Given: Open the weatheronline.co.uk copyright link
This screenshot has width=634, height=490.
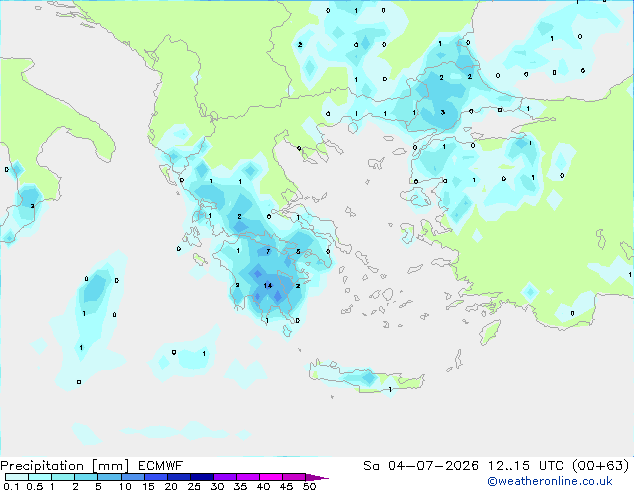Looking at the screenshot, I should point(550,481).
